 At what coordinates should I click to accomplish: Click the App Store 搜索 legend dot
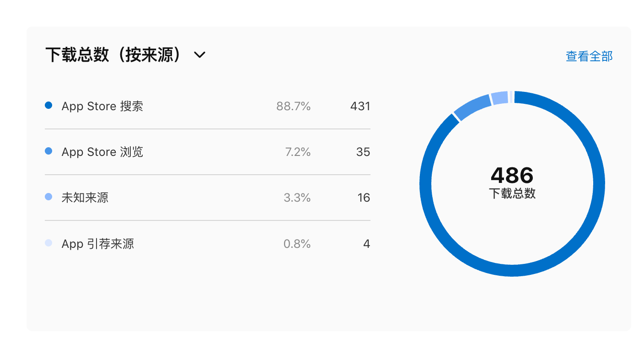pos(48,106)
